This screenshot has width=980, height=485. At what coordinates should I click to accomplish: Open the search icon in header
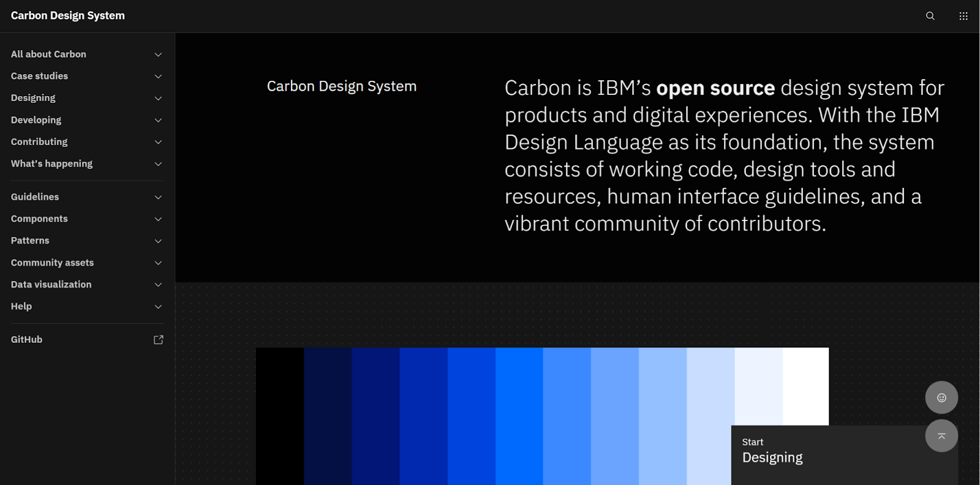930,16
